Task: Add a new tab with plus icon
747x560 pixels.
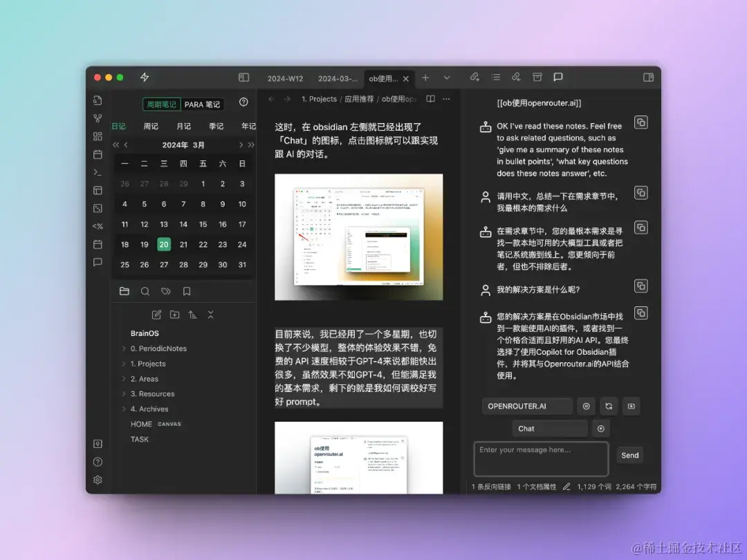Action: click(425, 77)
